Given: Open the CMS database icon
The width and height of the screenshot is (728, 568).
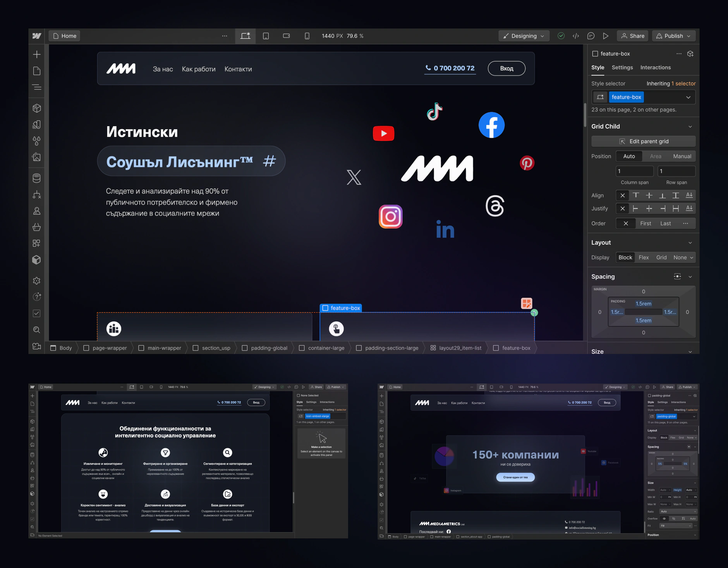Looking at the screenshot, I should tap(37, 178).
